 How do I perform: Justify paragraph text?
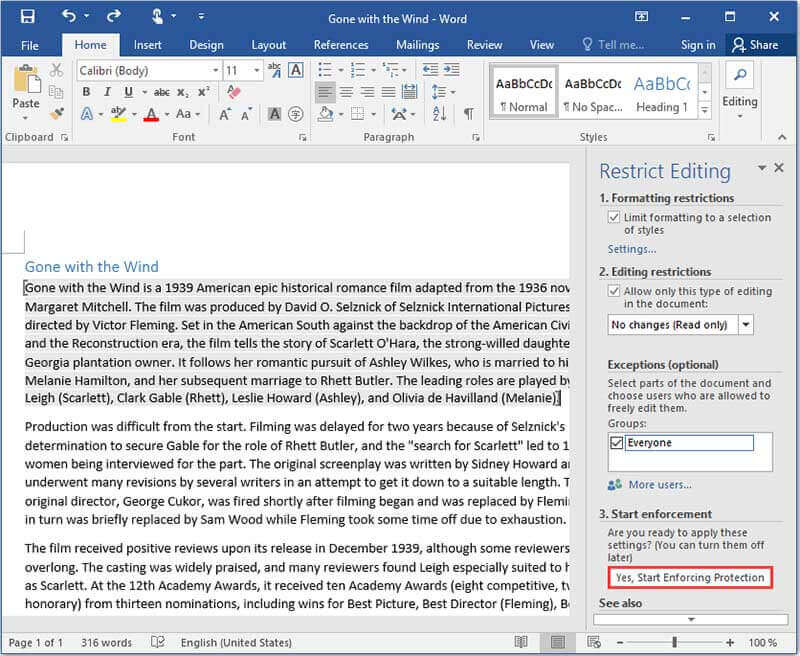point(388,92)
